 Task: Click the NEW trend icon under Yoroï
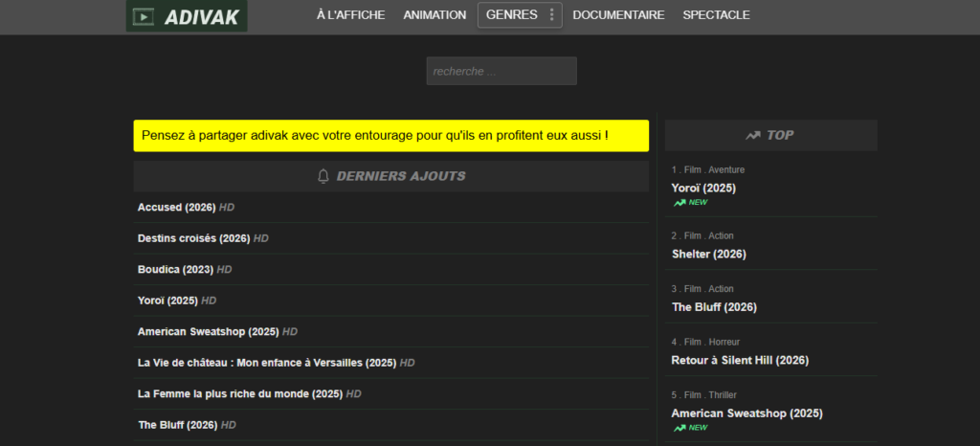pos(679,202)
